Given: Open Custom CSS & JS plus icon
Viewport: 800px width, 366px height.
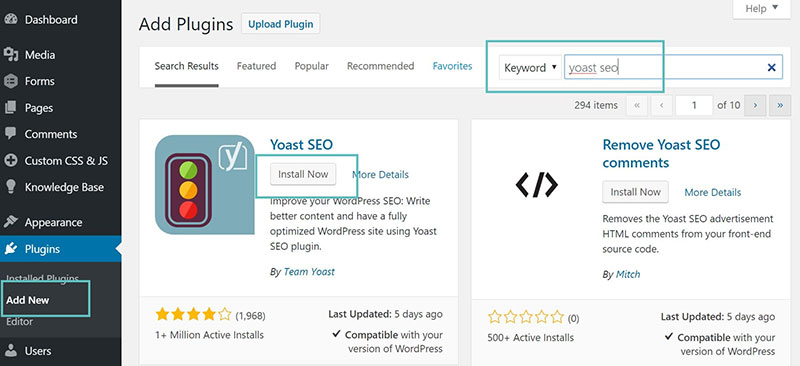Looking at the screenshot, I should (x=10, y=160).
